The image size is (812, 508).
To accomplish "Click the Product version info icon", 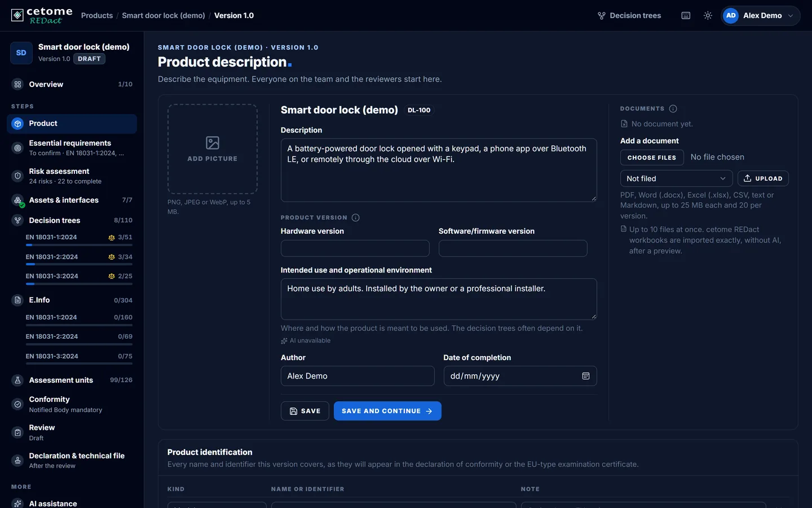I will tap(356, 218).
